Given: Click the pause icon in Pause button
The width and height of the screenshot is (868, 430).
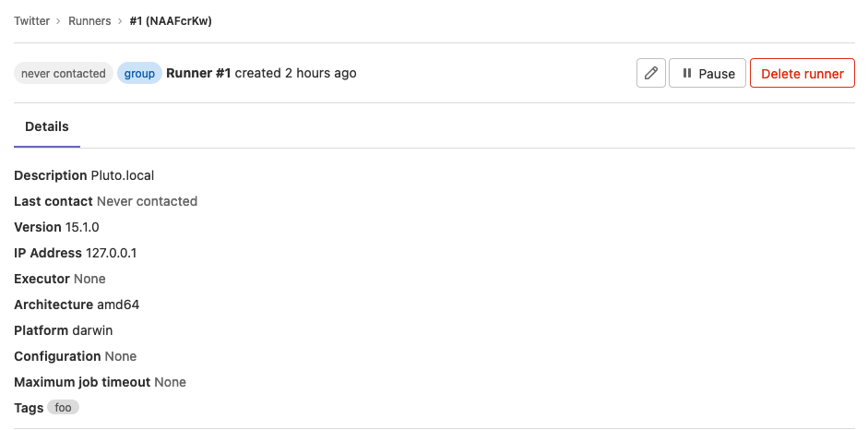Looking at the screenshot, I should click(687, 73).
